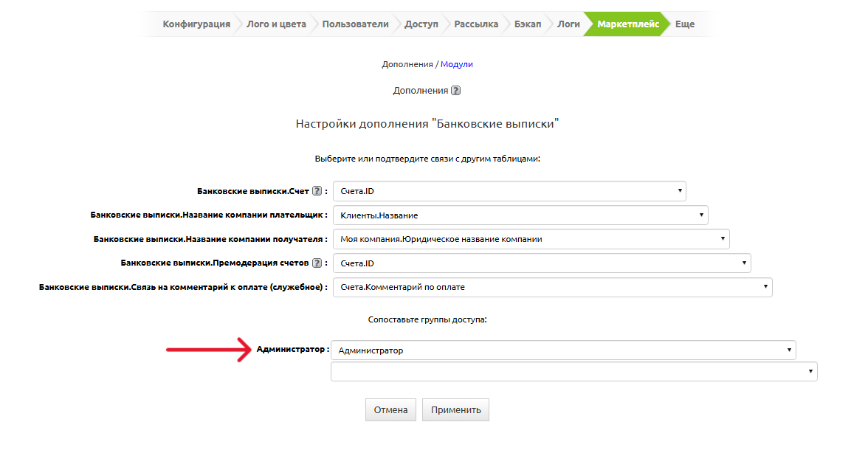The width and height of the screenshot is (868, 467).
Task: Switch to Рассылка tab
Action: [x=476, y=24]
